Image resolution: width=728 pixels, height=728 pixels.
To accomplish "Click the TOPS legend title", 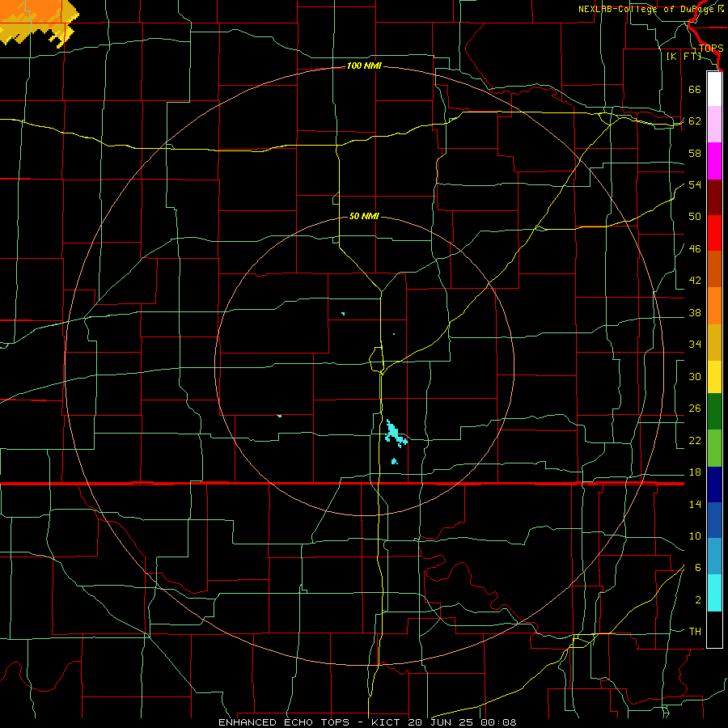I will pos(711,49).
